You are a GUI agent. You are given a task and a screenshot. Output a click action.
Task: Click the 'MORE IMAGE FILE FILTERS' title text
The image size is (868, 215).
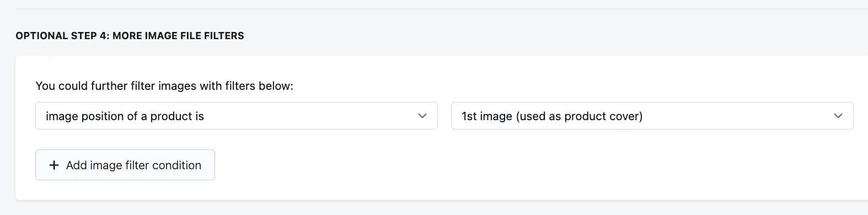[x=178, y=36]
